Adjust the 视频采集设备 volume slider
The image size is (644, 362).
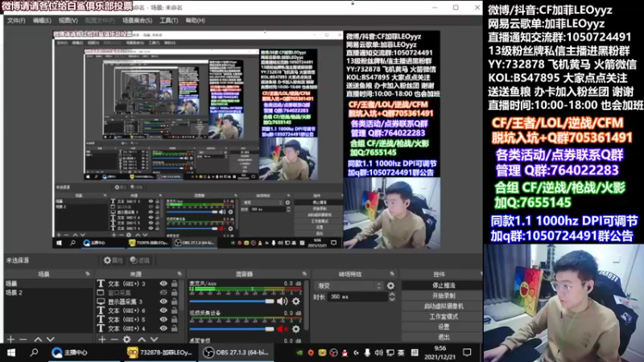[232, 329]
